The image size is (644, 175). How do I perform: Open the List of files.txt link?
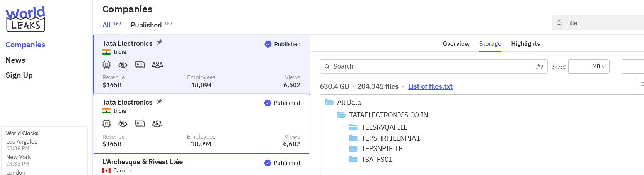coord(430,86)
